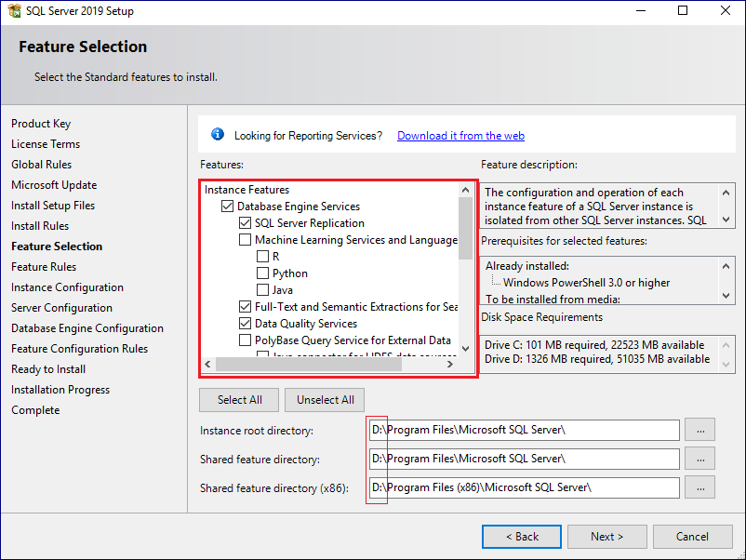Click features list scroll up arrow
Screen dimensions: 746x560
(465, 190)
